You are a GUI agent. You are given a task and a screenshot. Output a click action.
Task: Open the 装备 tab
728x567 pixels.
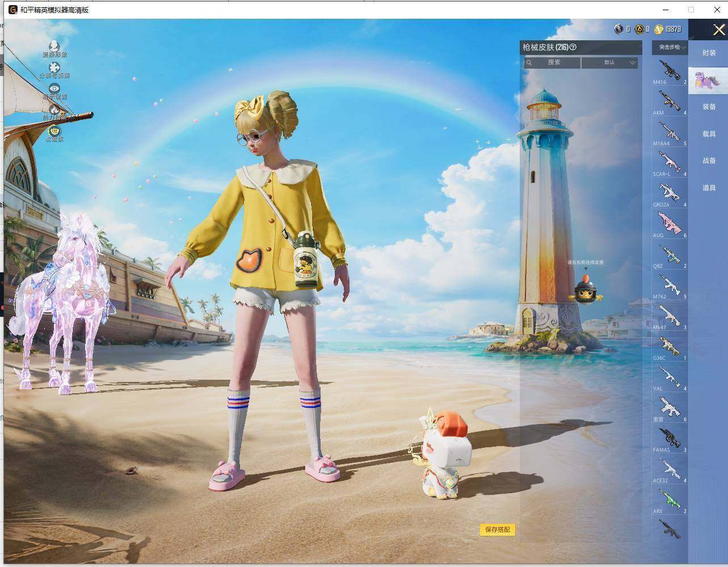709,107
